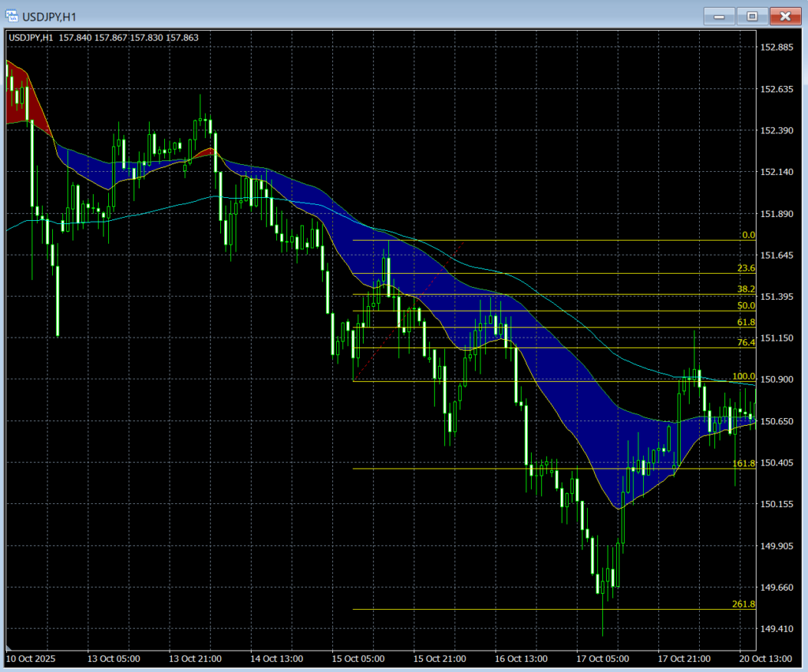The width and height of the screenshot is (808, 672).
Task: Select the 23.6 Fibonacci level label
Action: [746, 268]
